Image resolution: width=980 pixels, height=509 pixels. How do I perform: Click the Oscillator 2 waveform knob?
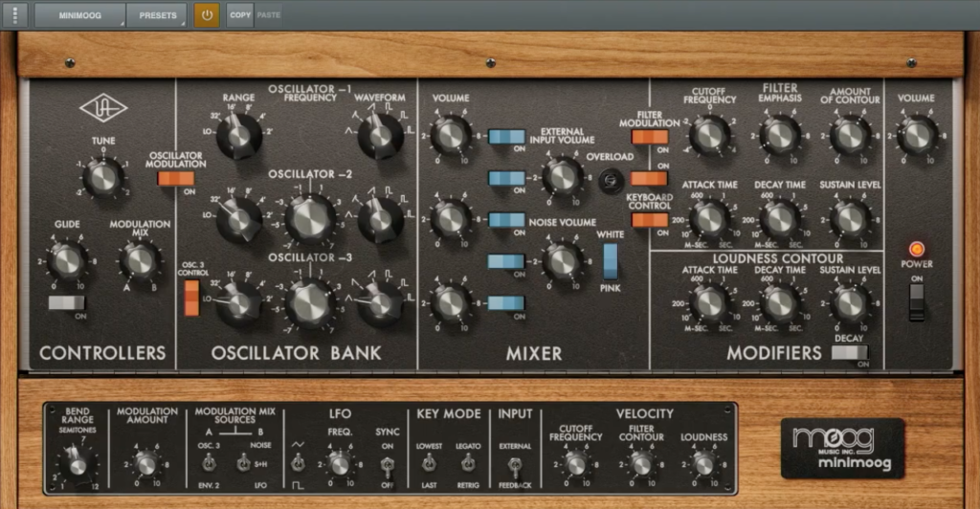click(380, 220)
